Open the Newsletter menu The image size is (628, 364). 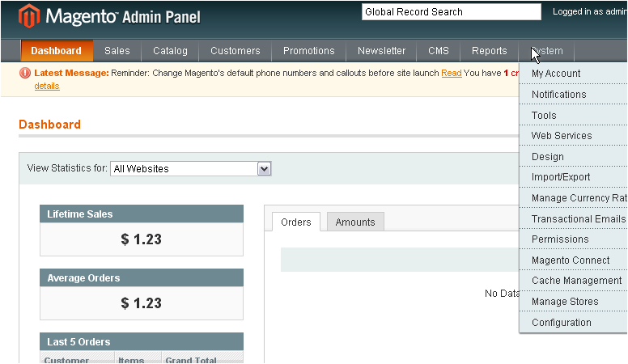[x=381, y=51]
